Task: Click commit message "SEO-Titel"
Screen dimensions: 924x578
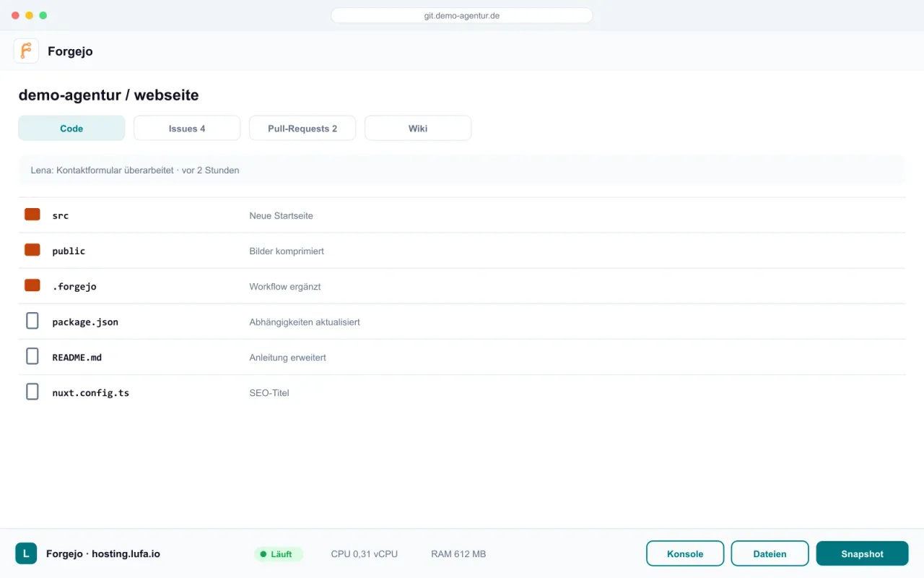Action: 269,392
